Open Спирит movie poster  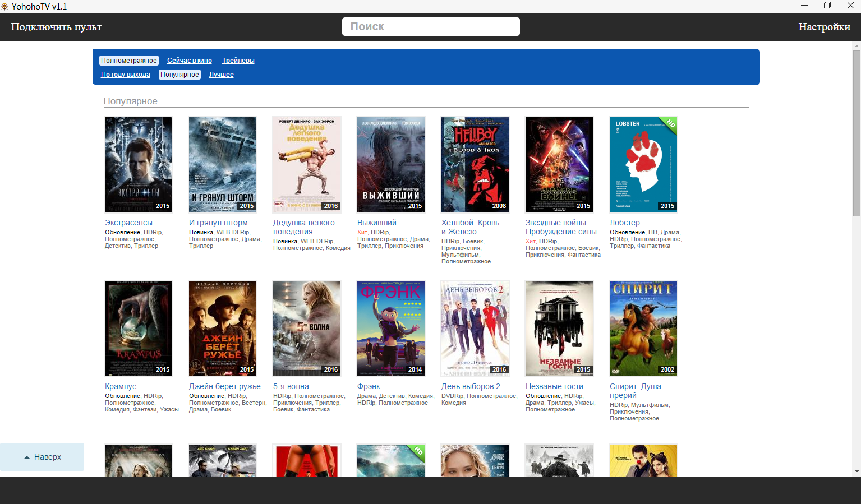pyautogui.click(x=643, y=329)
